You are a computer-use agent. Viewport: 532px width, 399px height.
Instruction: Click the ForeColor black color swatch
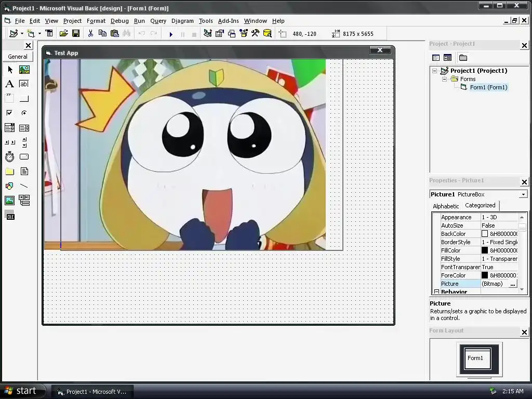point(485,275)
